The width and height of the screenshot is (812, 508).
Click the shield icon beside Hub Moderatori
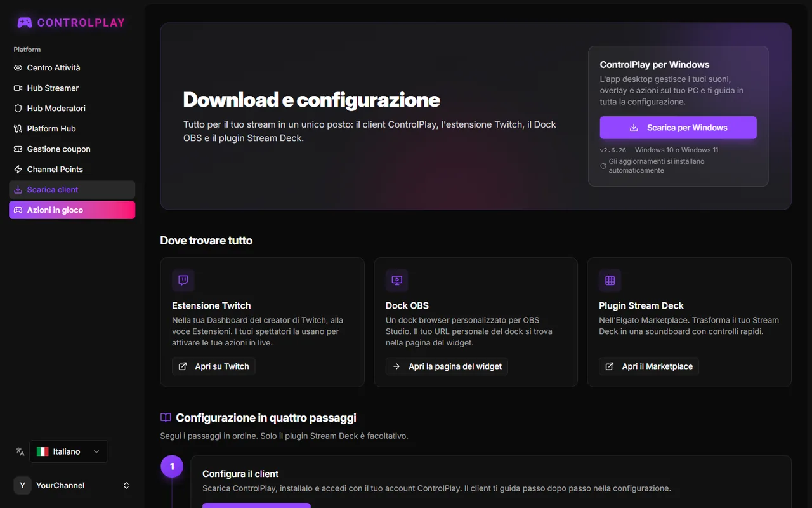point(18,109)
